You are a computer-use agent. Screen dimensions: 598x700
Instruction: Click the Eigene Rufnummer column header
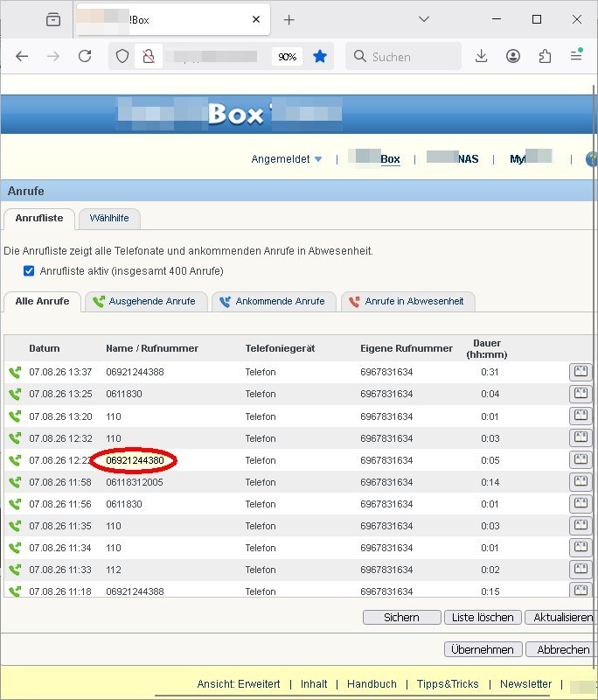(x=407, y=348)
